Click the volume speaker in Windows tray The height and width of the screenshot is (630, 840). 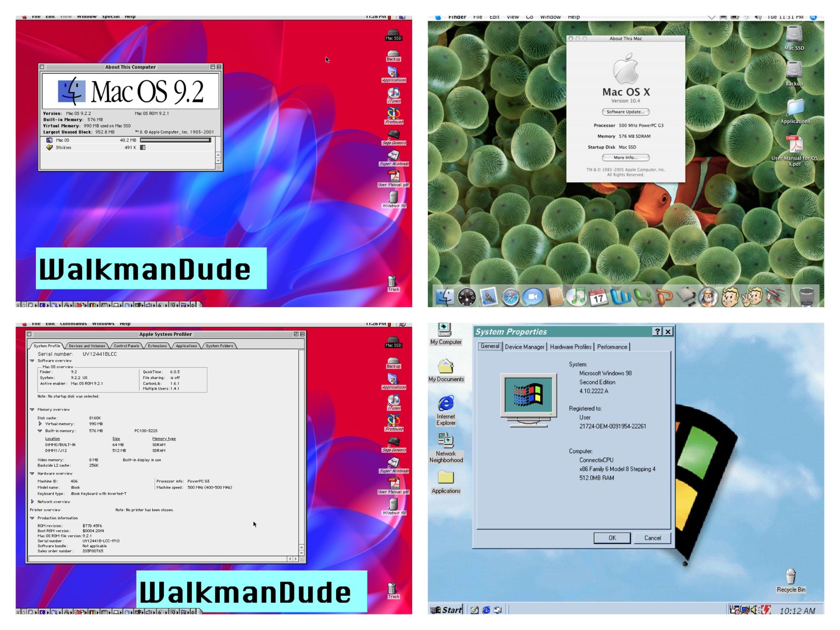click(x=755, y=610)
